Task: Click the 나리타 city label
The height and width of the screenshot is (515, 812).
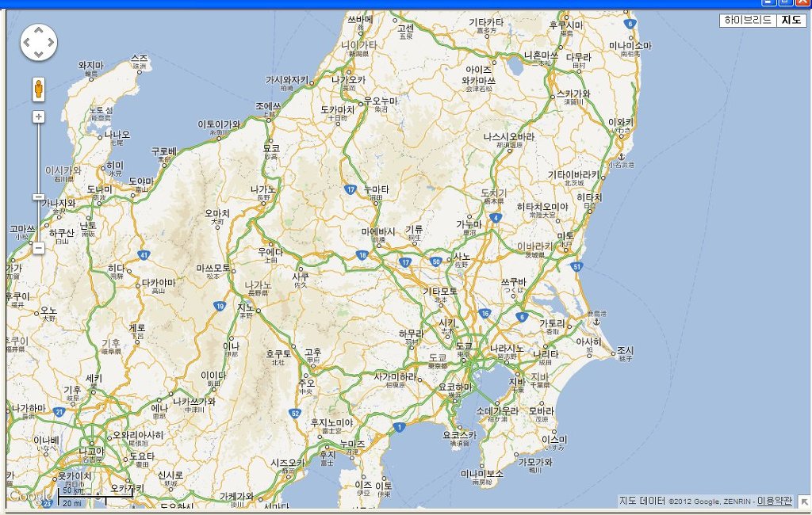Action: coord(546,354)
